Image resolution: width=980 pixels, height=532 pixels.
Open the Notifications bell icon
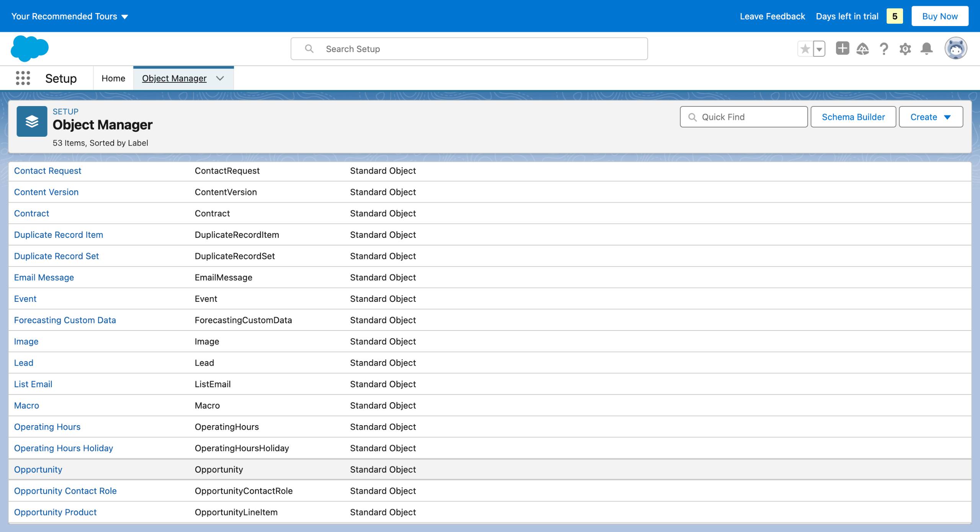coord(927,49)
